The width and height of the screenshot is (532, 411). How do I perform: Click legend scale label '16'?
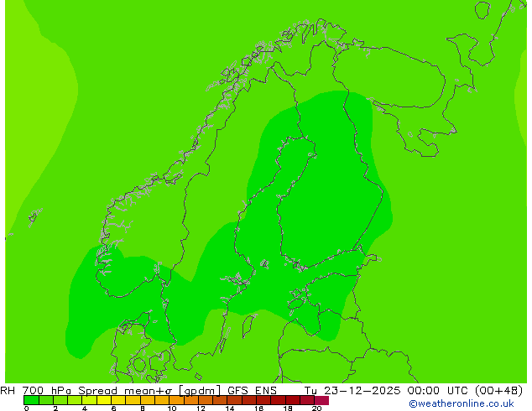[x=259, y=408]
